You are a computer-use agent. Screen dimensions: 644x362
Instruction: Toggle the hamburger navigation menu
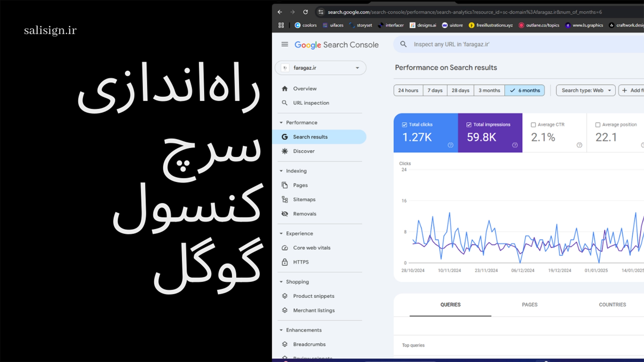tap(284, 44)
